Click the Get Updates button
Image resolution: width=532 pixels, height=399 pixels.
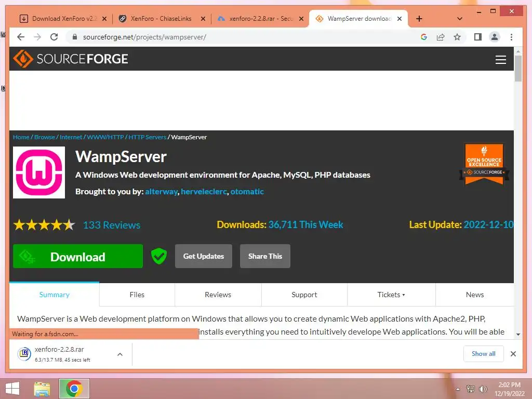tap(204, 256)
